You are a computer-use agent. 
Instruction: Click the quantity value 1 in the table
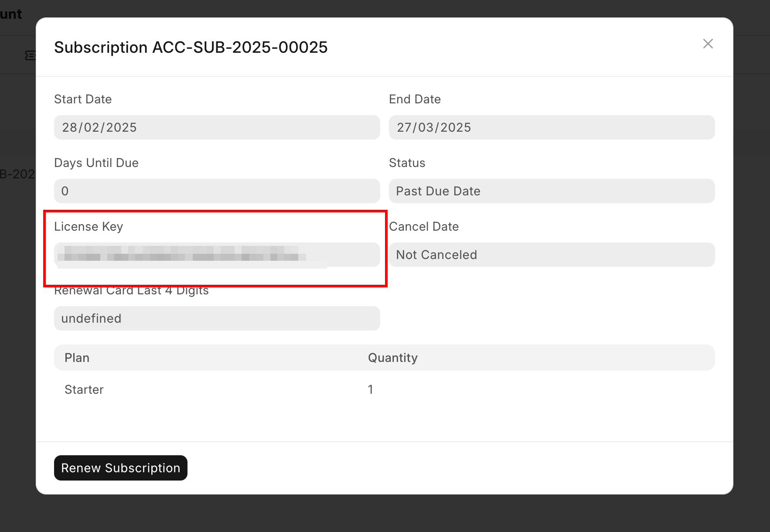370,389
